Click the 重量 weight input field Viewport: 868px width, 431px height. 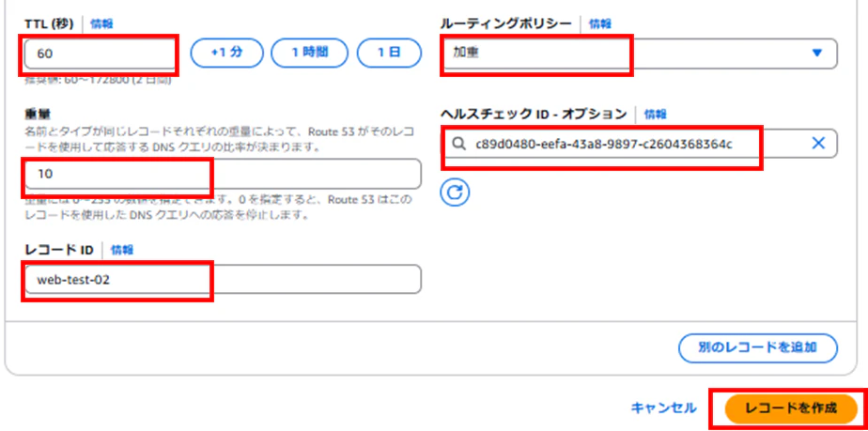click(x=223, y=174)
